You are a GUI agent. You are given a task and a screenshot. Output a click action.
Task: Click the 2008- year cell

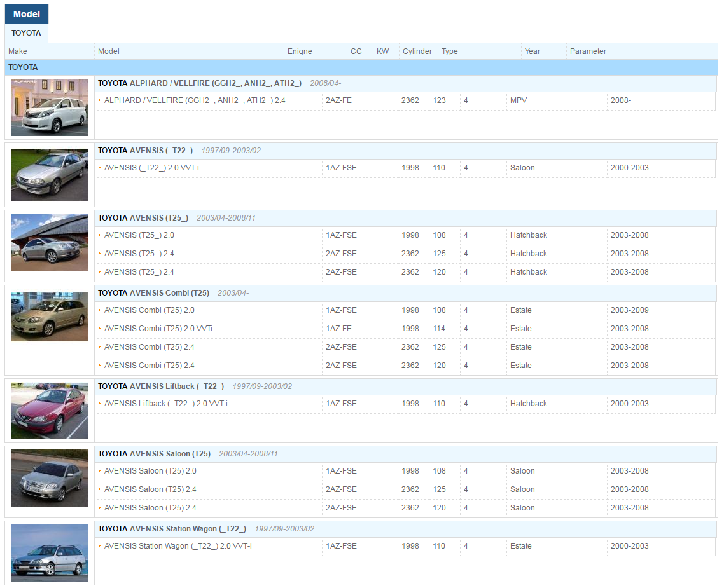tap(620, 100)
